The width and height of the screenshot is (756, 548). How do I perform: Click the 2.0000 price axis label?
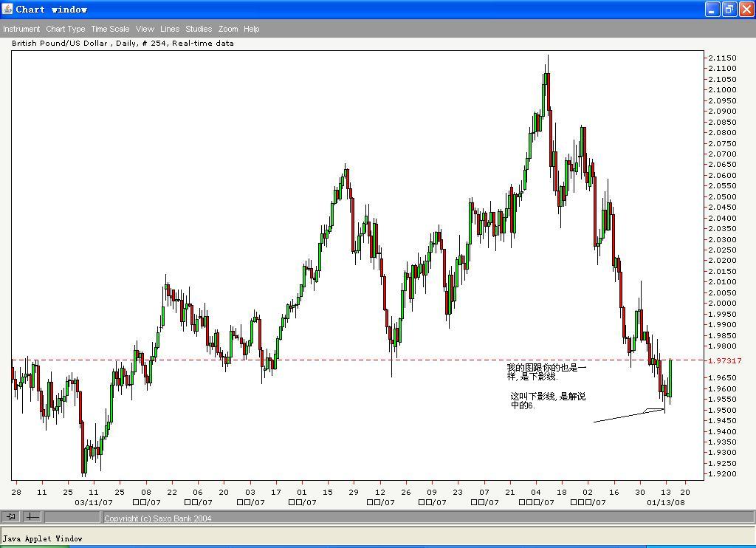(722, 304)
